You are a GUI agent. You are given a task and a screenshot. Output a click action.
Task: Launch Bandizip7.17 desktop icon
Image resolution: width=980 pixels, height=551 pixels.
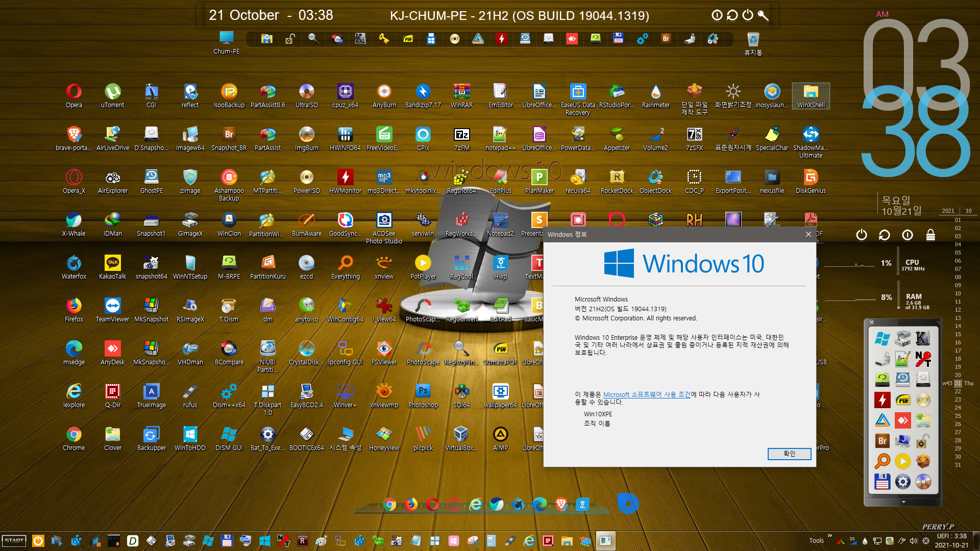[423, 96]
